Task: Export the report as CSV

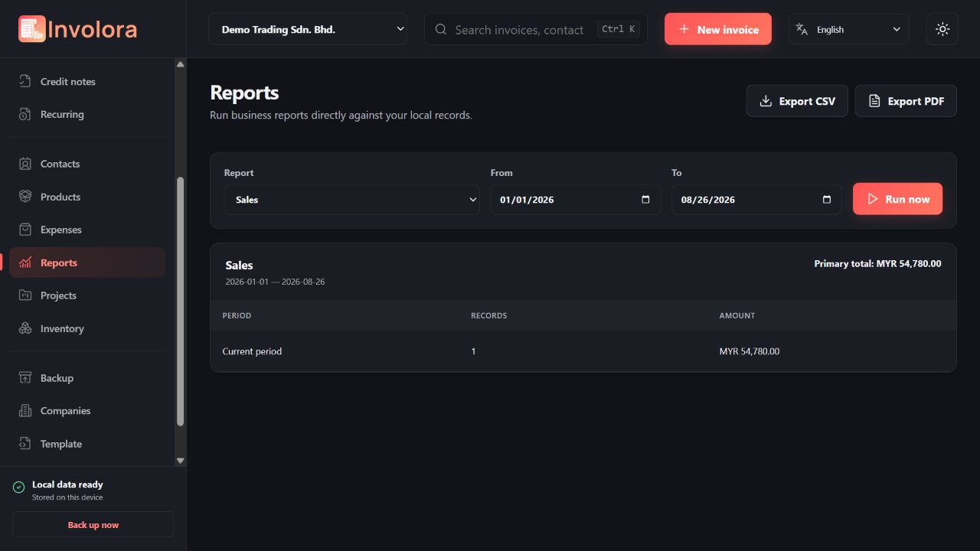Action: click(797, 101)
